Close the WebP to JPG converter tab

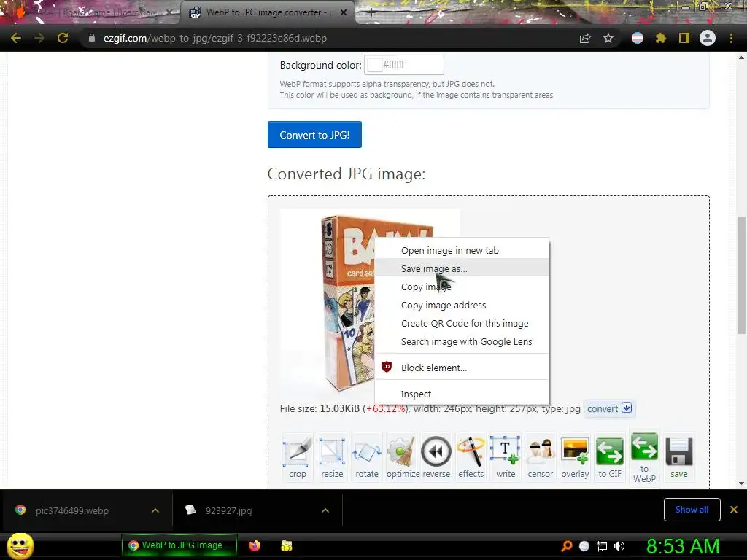click(344, 13)
